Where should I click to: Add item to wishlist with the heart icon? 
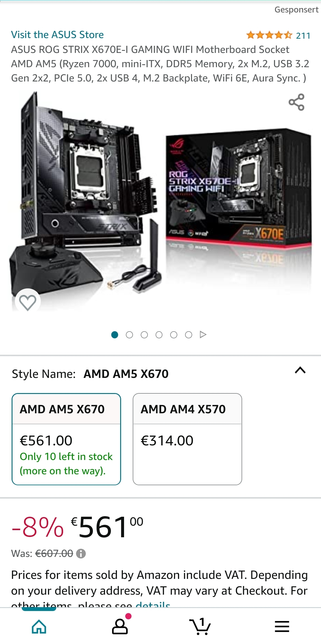(28, 302)
